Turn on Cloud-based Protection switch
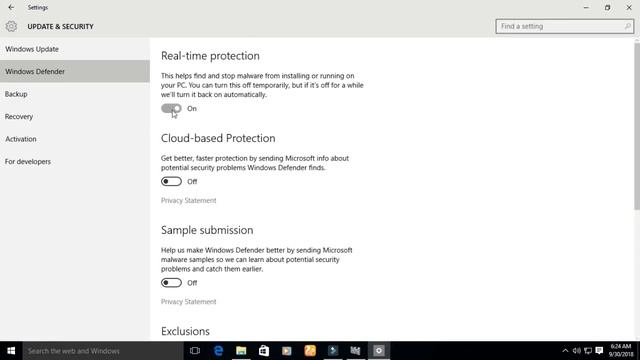The width and height of the screenshot is (640, 360). [x=171, y=182]
